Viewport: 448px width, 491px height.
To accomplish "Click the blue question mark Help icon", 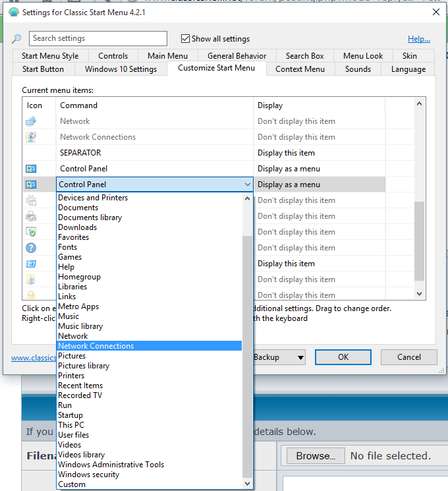I will [x=31, y=248].
